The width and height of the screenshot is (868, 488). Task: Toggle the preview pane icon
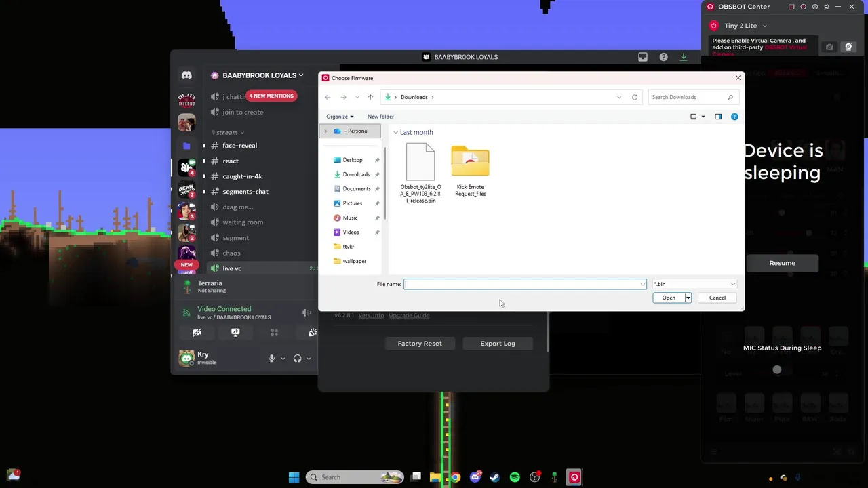click(x=718, y=117)
